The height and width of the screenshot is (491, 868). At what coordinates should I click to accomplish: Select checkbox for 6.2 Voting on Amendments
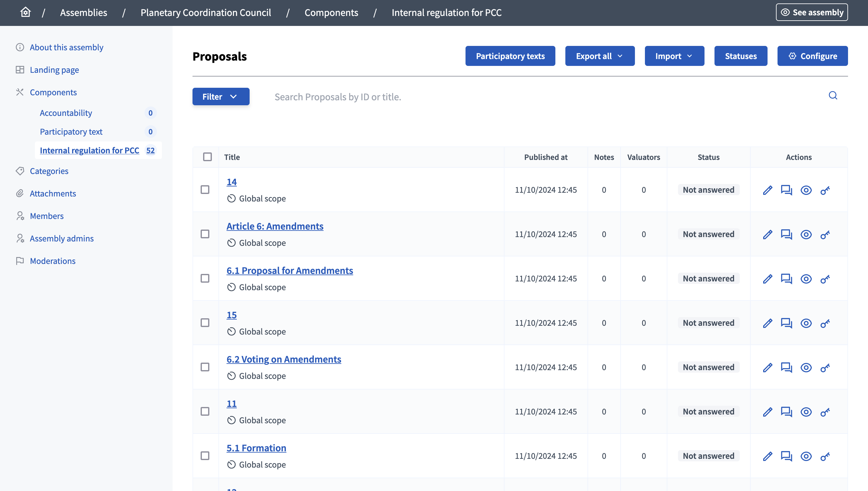pos(205,367)
